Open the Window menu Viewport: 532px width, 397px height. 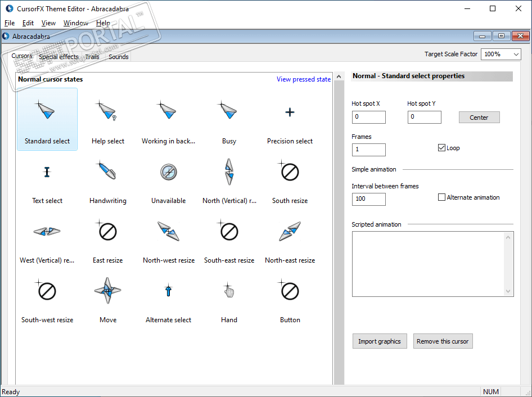76,22
